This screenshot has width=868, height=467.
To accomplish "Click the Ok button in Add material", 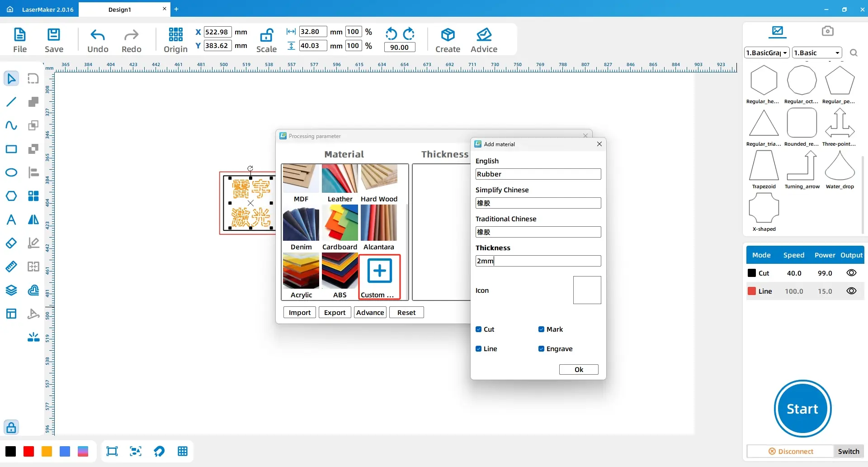I will coord(579,370).
